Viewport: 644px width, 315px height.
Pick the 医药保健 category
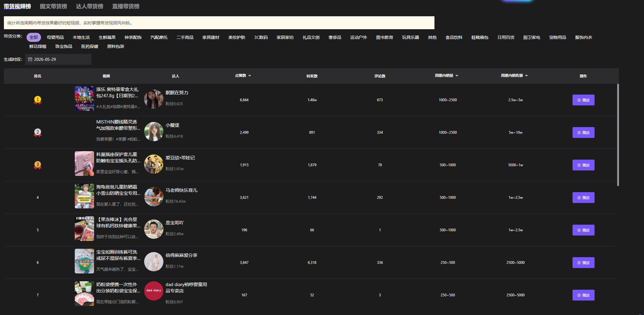point(90,46)
